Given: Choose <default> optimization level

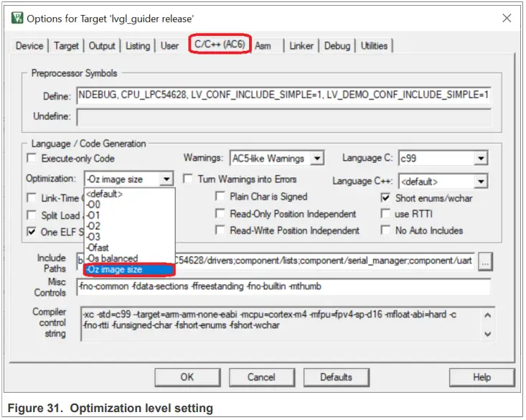Looking at the screenshot, I should (x=129, y=194).
